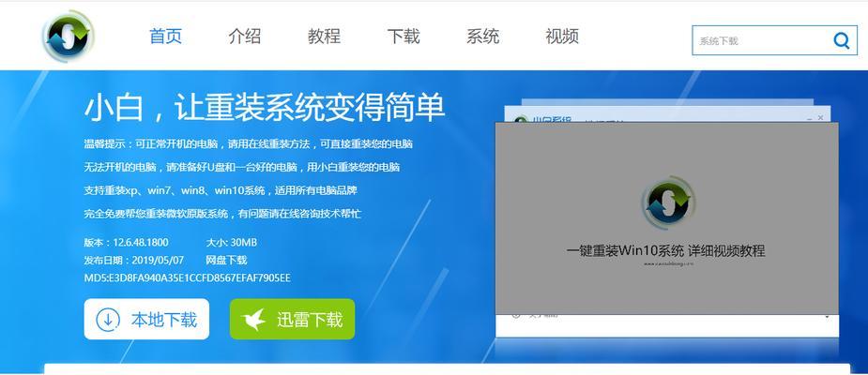
Task: Click the green 迅雷下载 button
Action: (292, 319)
